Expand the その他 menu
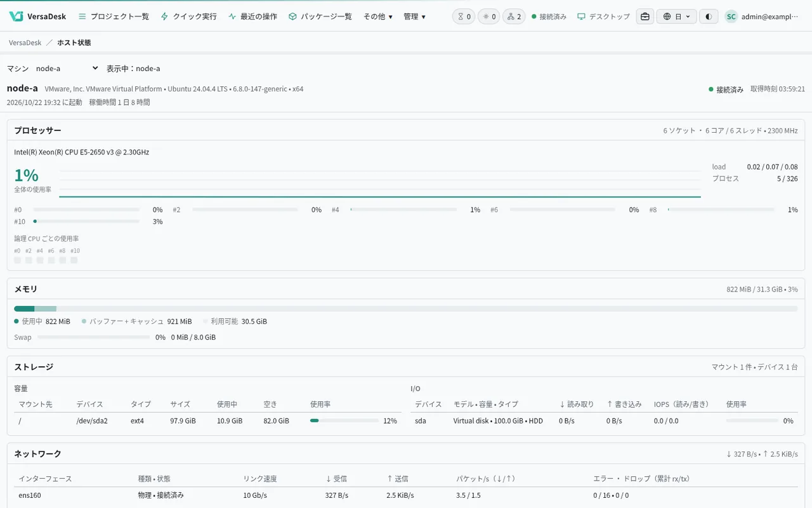Image resolution: width=812 pixels, height=508 pixels. pyautogui.click(x=378, y=17)
